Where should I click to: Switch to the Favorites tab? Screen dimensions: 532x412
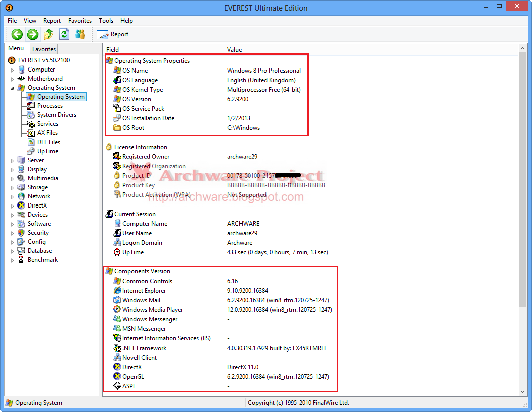(44, 49)
